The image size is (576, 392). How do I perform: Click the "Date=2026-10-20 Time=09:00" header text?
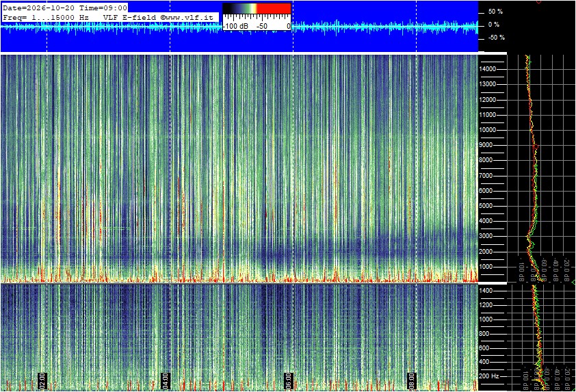pos(65,8)
